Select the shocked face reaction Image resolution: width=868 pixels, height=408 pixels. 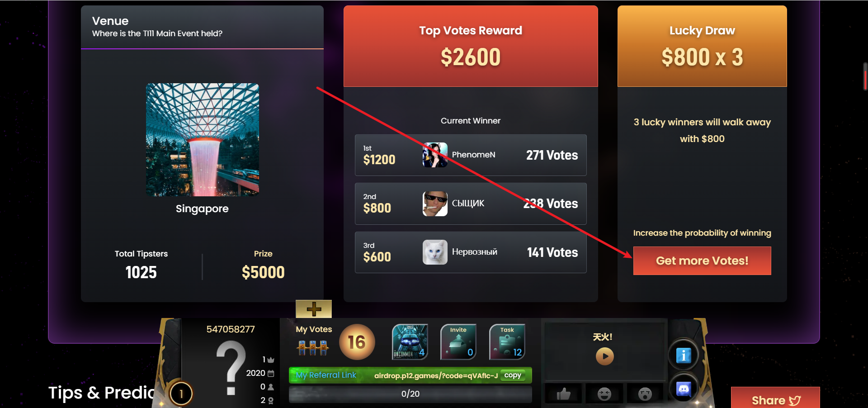(645, 394)
